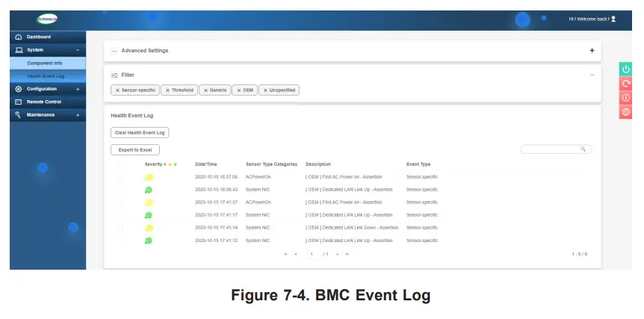Click the System laptop icon
Screen dimensions: 644x319
(x=19, y=50)
